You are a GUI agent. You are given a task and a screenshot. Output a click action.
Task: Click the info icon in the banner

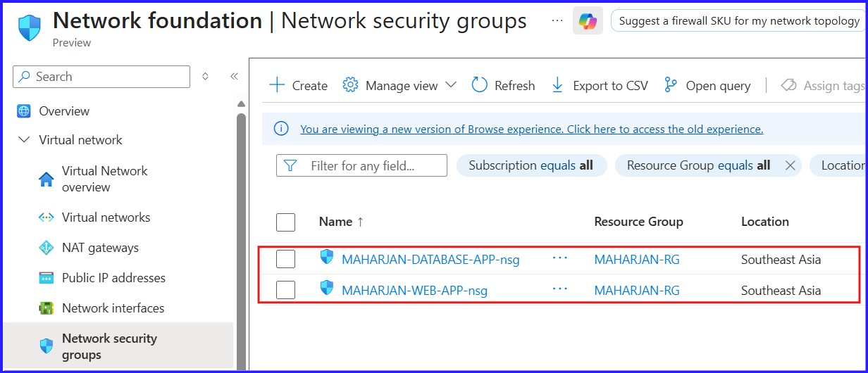coord(280,129)
